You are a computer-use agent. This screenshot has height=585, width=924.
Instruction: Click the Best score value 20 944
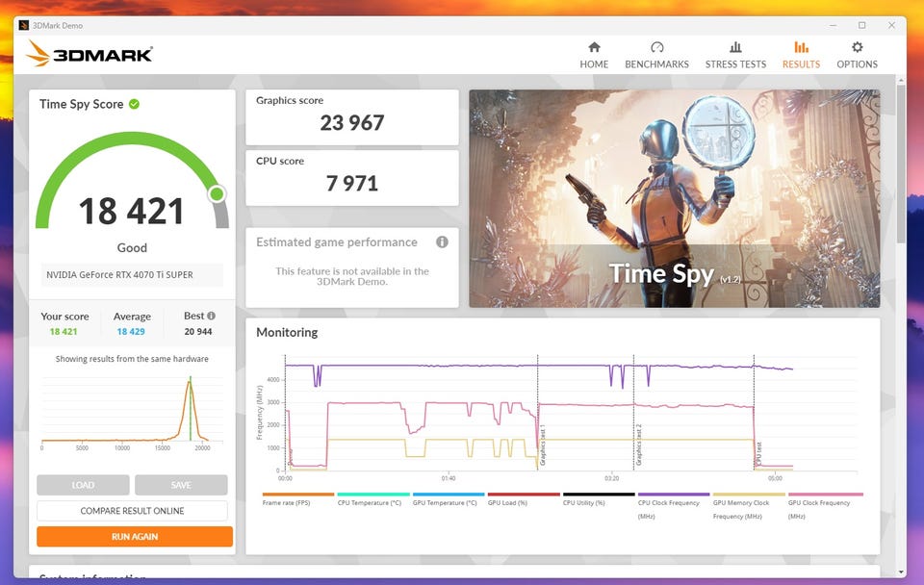(198, 332)
